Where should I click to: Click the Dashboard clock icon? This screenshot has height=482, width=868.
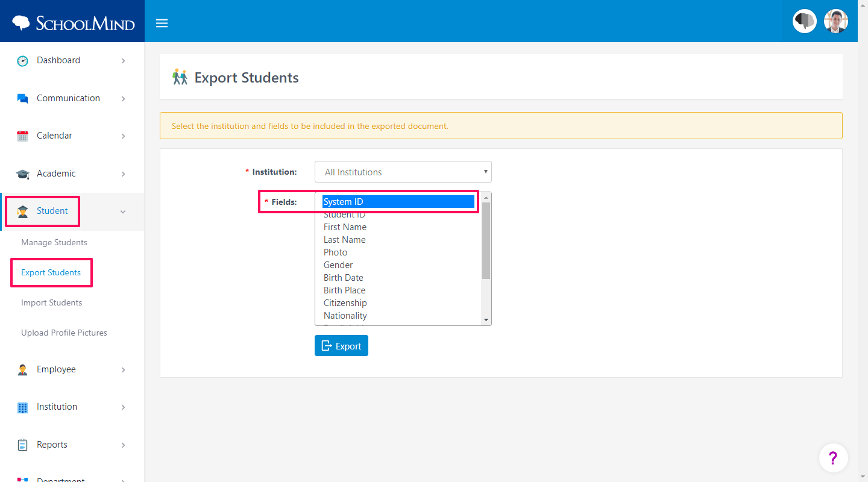[x=22, y=61]
